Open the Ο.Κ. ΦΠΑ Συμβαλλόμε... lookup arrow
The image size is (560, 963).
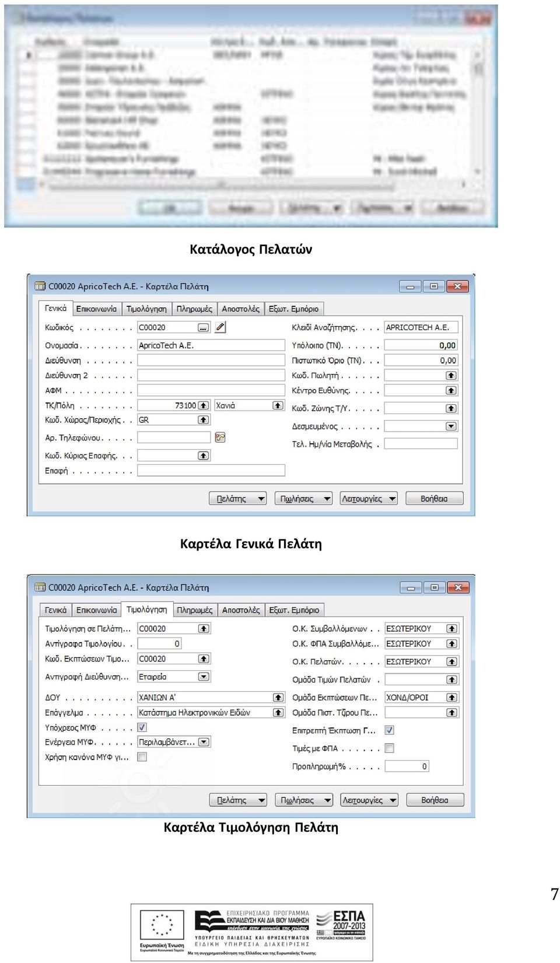point(452,643)
